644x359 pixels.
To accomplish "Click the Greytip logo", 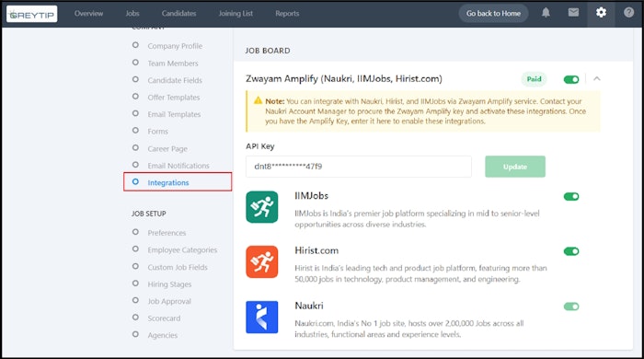I will (31, 15).
